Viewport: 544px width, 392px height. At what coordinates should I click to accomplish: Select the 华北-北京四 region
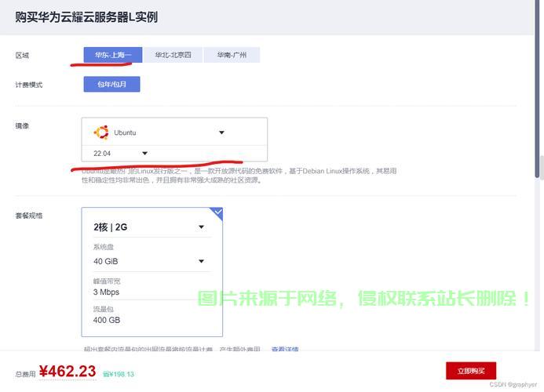173,55
